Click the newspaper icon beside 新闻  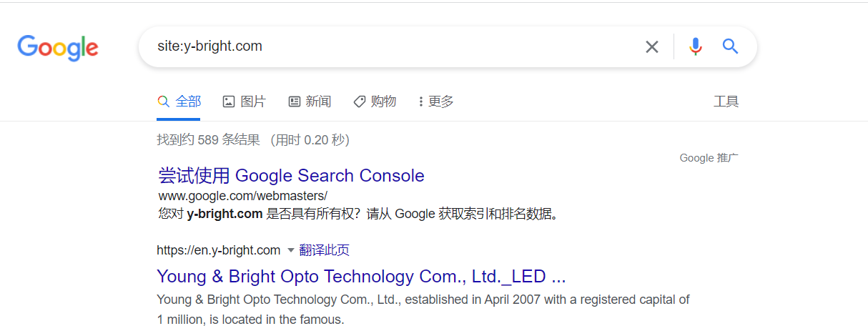coord(294,102)
